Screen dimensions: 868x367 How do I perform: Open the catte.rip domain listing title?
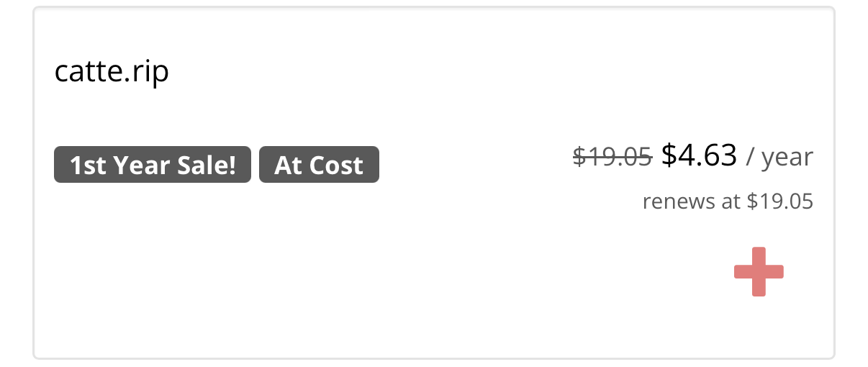pos(112,72)
